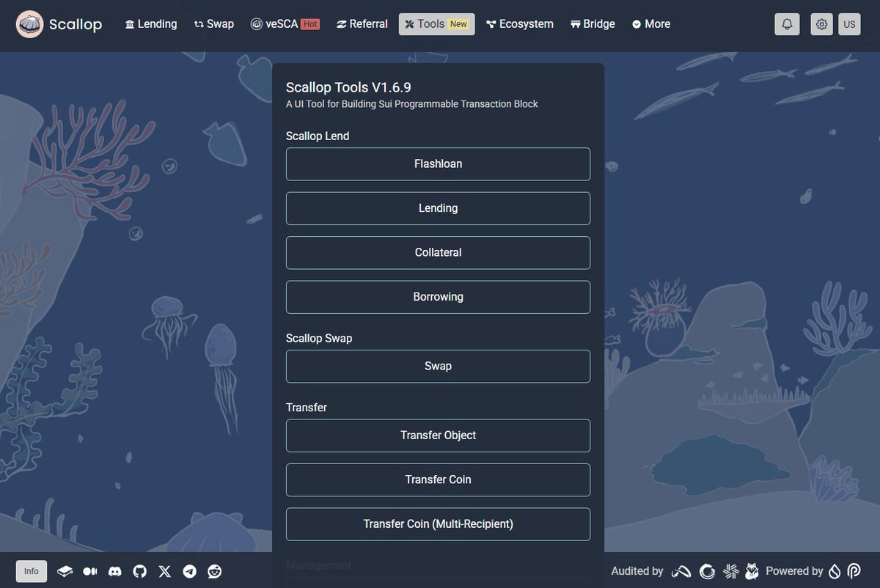
Task: Open the X (Twitter) icon in footer
Action: 165,571
